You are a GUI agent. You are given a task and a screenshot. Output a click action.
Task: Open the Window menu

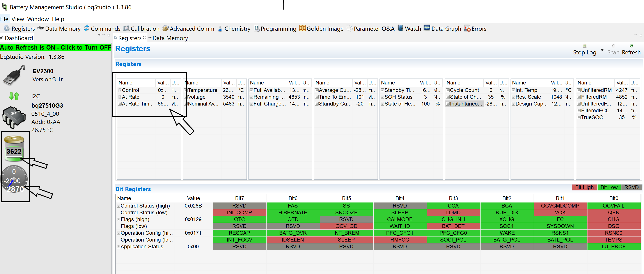(x=38, y=19)
